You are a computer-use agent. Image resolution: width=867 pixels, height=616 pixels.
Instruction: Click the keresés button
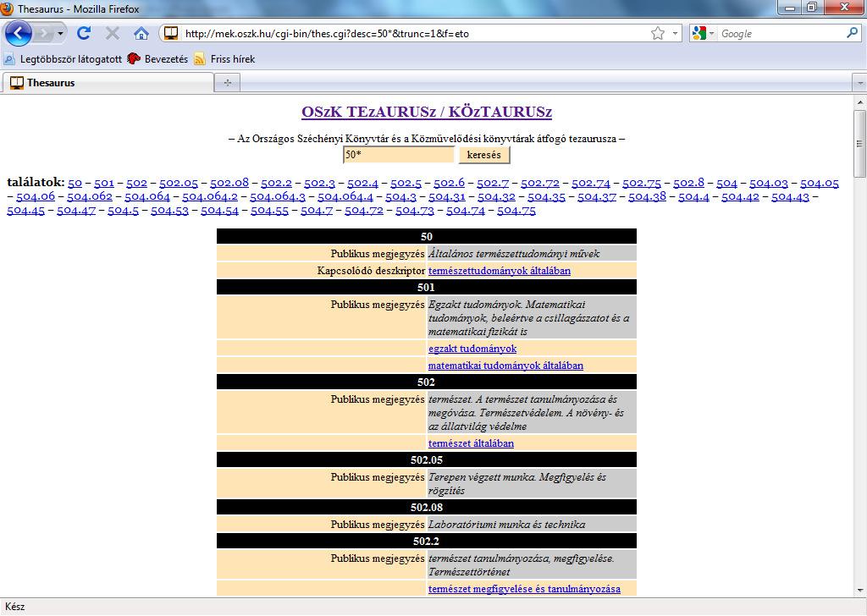(x=483, y=155)
